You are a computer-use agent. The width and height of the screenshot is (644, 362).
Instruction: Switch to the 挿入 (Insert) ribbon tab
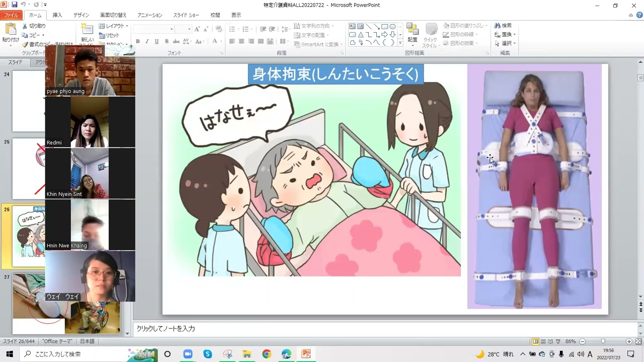(x=57, y=15)
